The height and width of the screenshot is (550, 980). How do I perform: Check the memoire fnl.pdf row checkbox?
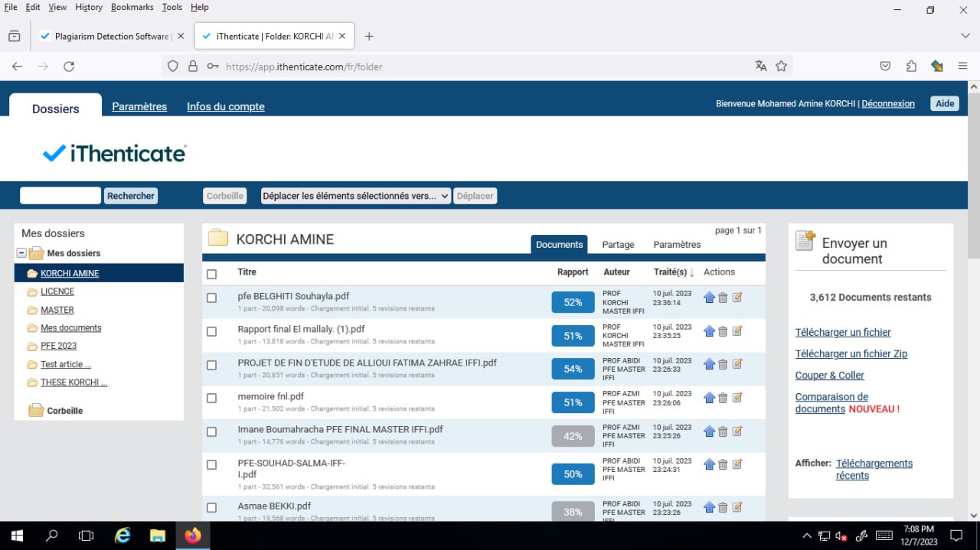click(x=212, y=399)
